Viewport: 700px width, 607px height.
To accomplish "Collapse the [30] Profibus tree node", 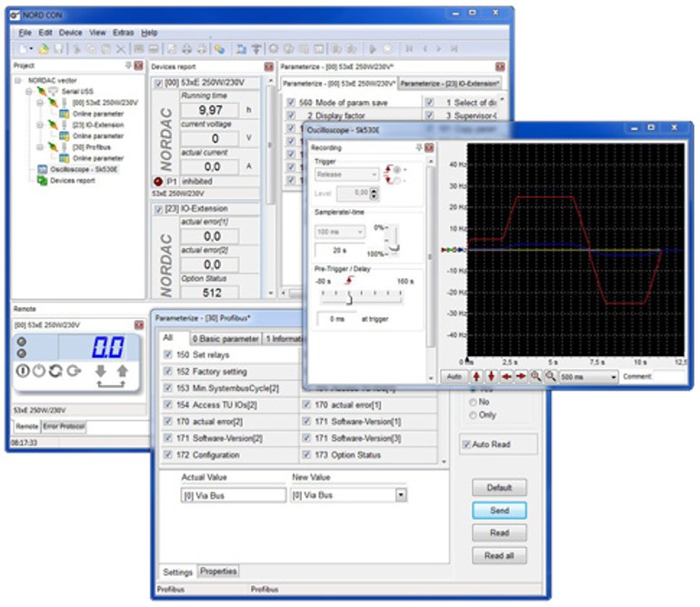I will pyautogui.click(x=40, y=147).
